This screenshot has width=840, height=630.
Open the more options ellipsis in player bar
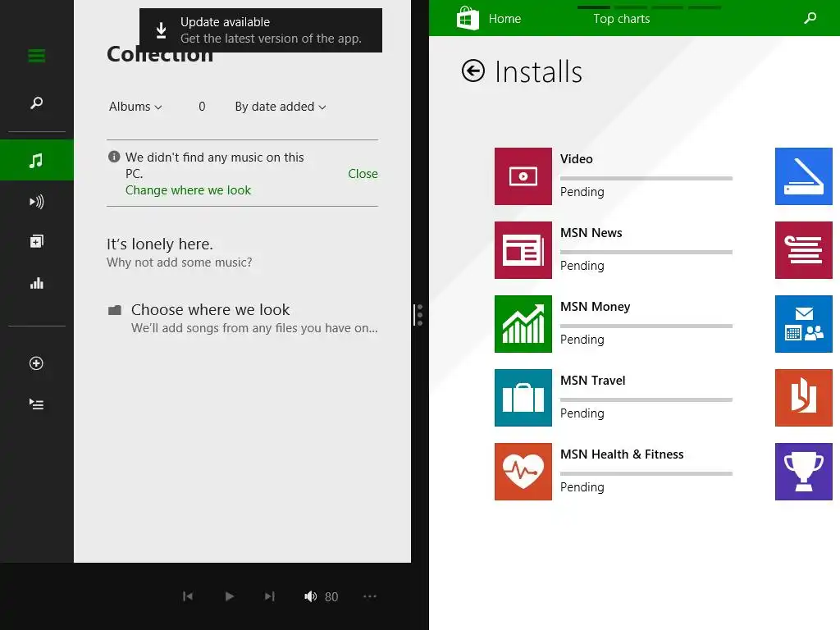370,596
